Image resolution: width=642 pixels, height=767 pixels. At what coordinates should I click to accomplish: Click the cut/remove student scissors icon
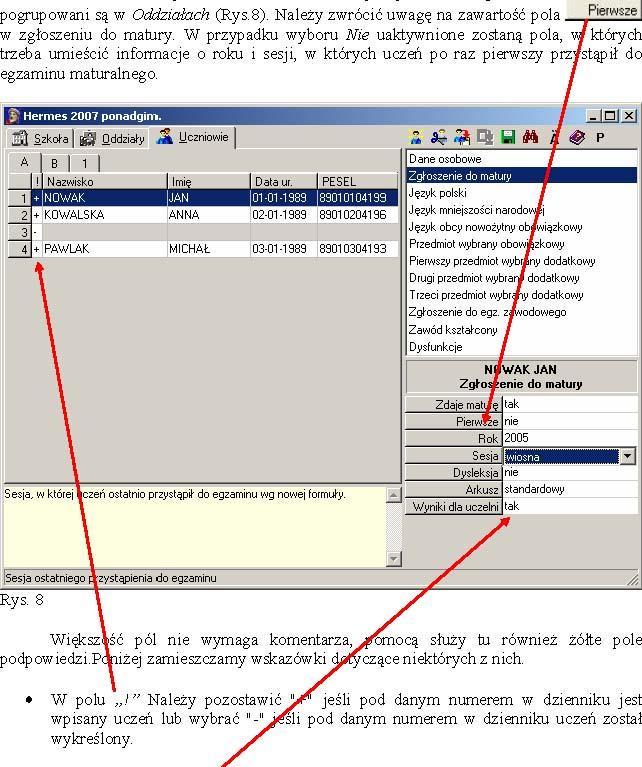(438, 138)
